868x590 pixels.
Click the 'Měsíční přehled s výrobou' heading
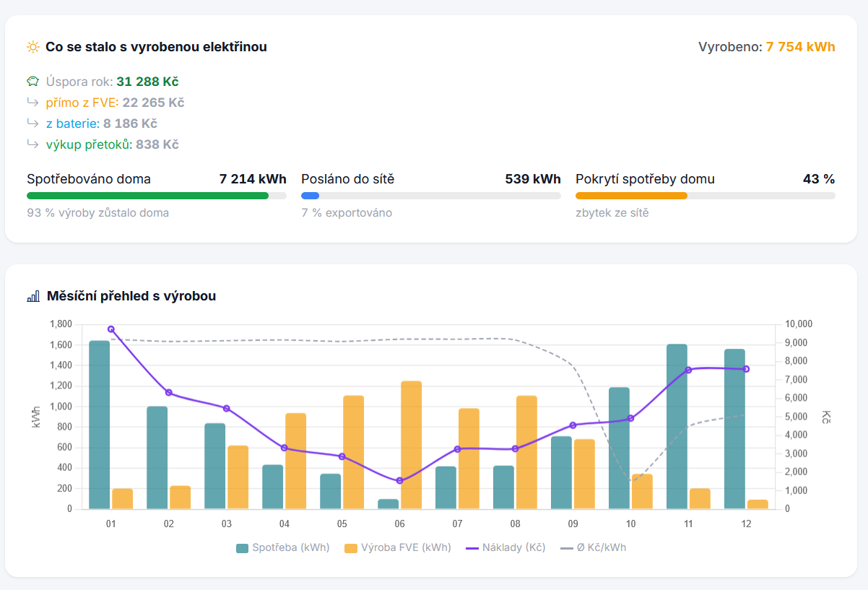131,296
